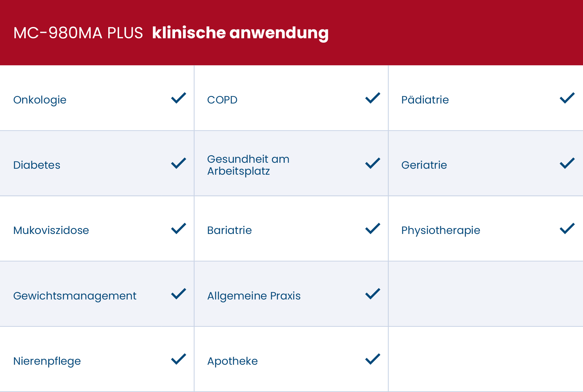Click the Physiotherapie text label
The height and width of the screenshot is (392, 583).
click(x=441, y=230)
